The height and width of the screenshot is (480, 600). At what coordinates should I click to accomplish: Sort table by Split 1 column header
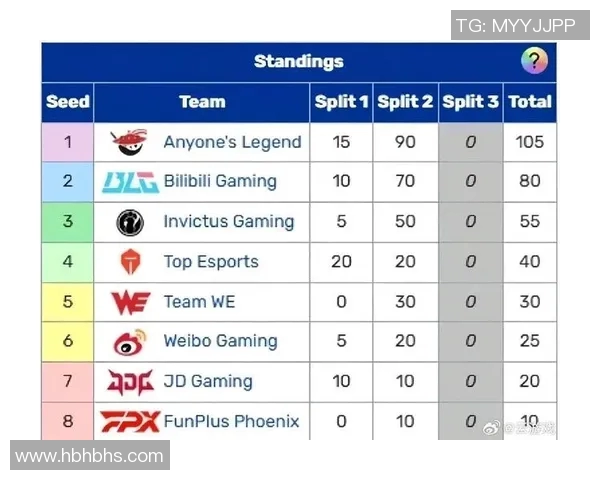[341, 102]
